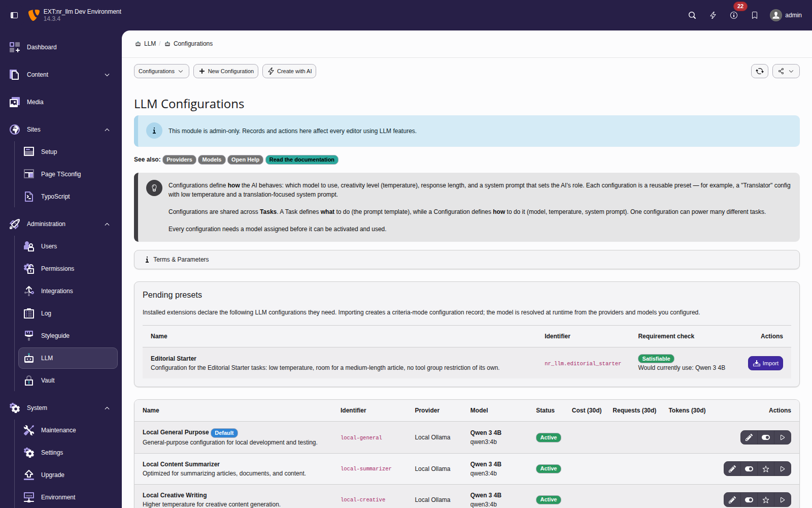This screenshot has width=812, height=508.
Task: Click the Default badge
Action: (x=224, y=433)
